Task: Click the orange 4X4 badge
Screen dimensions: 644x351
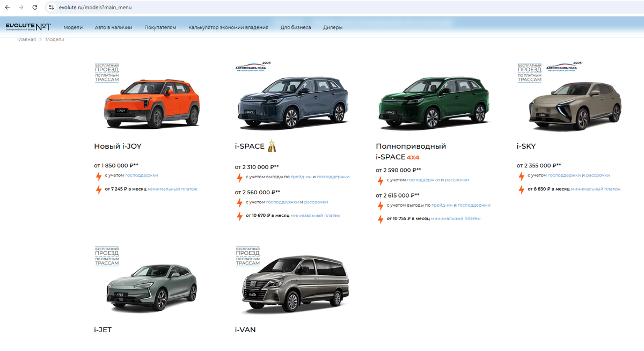Action: [x=413, y=158]
